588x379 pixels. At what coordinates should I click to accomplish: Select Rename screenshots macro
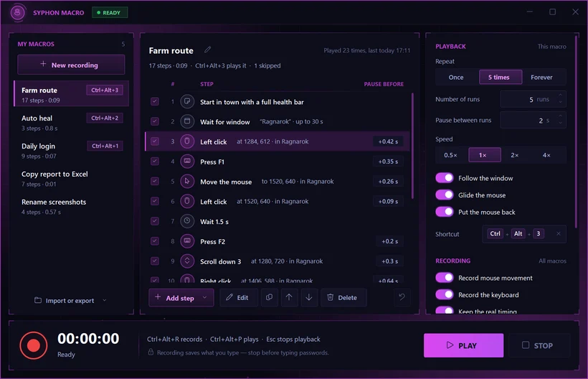pyautogui.click(x=71, y=207)
